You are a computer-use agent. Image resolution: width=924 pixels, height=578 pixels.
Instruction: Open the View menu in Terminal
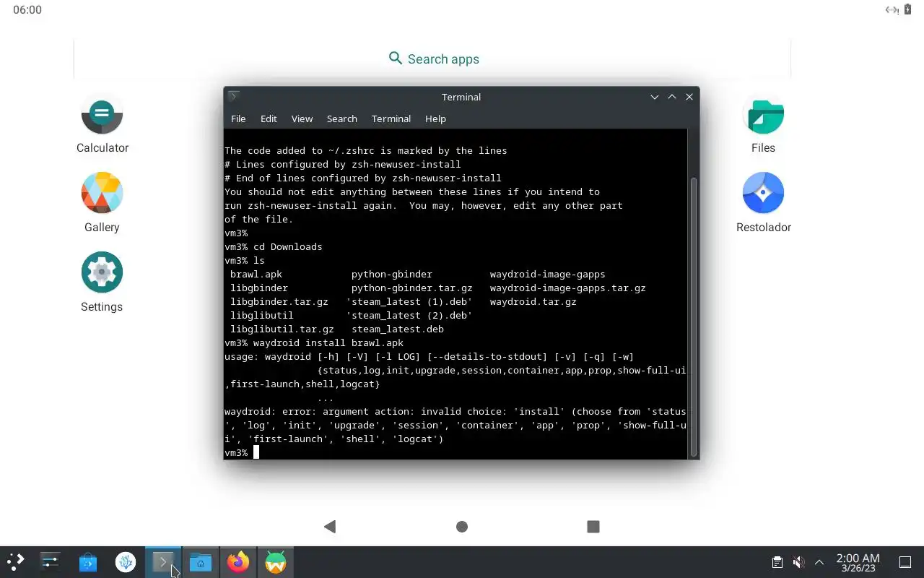point(302,118)
